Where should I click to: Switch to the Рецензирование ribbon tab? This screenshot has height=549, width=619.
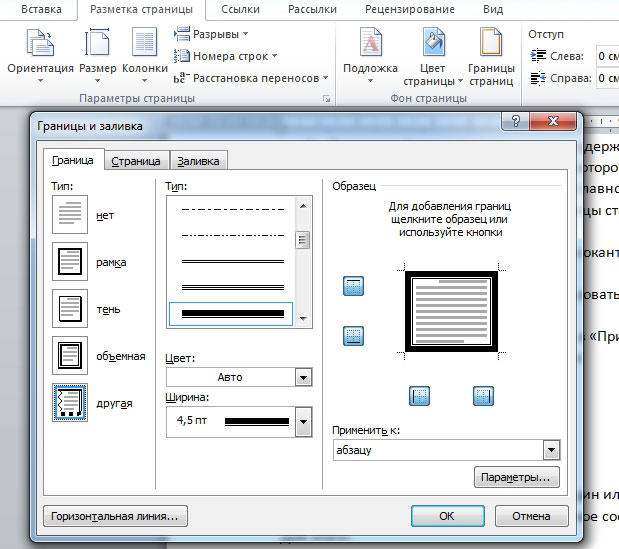410,9
